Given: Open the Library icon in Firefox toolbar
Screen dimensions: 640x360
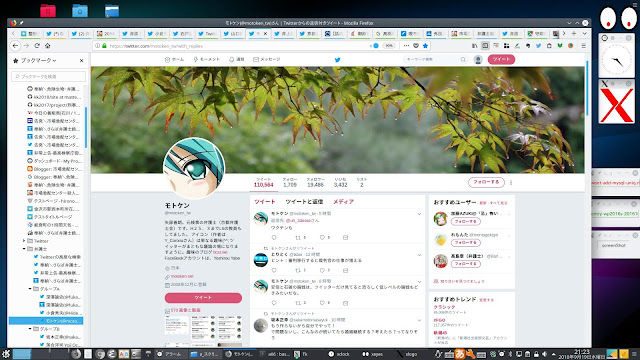Looking at the screenshot, I should click(x=475, y=46).
